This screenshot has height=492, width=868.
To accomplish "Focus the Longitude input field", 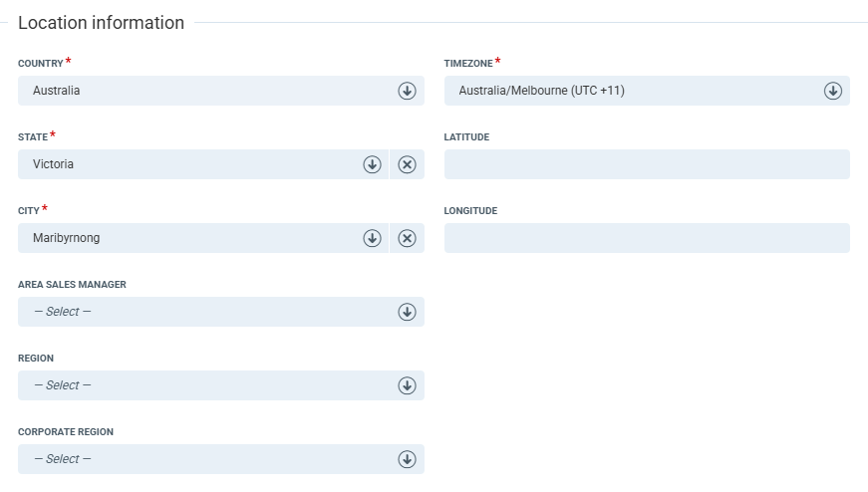I will (x=647, y=238).
